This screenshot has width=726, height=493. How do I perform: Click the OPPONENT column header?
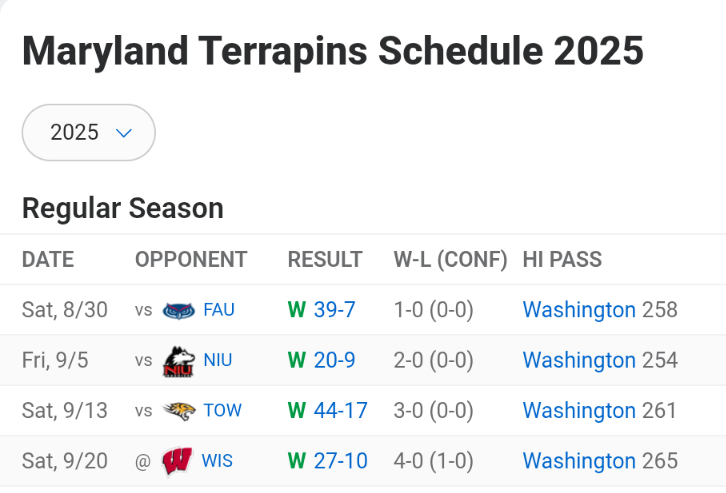pos(191,260)
